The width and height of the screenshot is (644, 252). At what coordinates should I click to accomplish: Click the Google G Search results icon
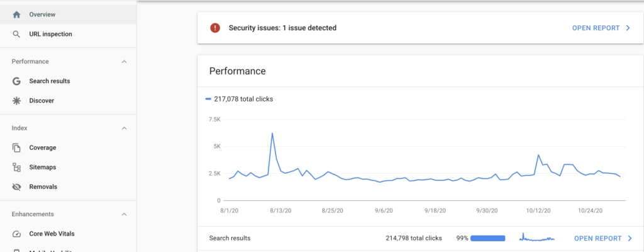pyautogui.click(x=16, y=81)
